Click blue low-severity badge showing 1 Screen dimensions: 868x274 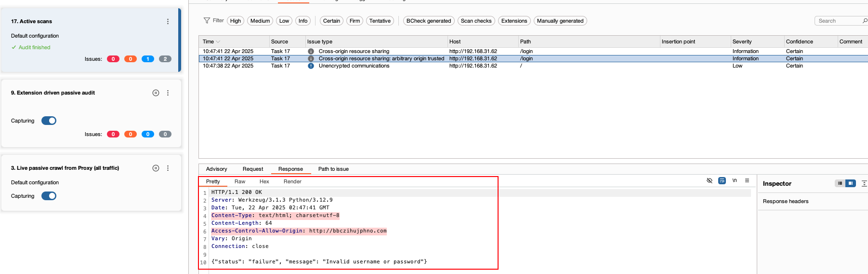(x=148, y=59)
